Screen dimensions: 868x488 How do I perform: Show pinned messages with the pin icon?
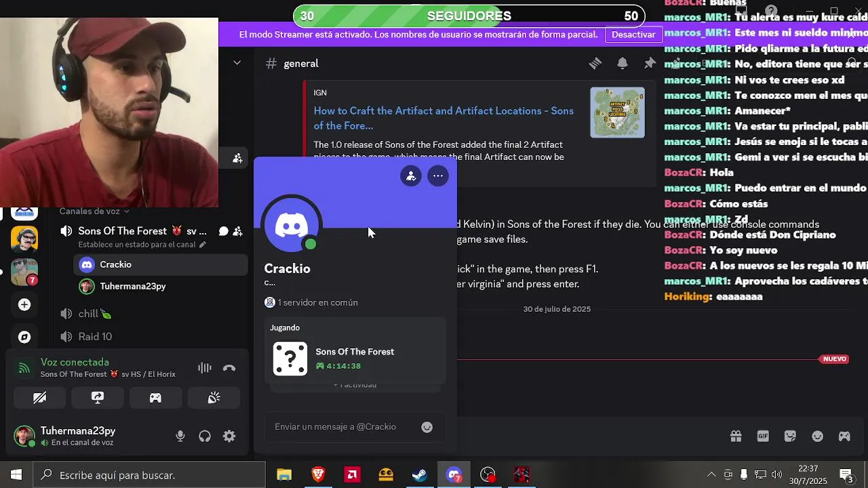(x=650, y=63)
